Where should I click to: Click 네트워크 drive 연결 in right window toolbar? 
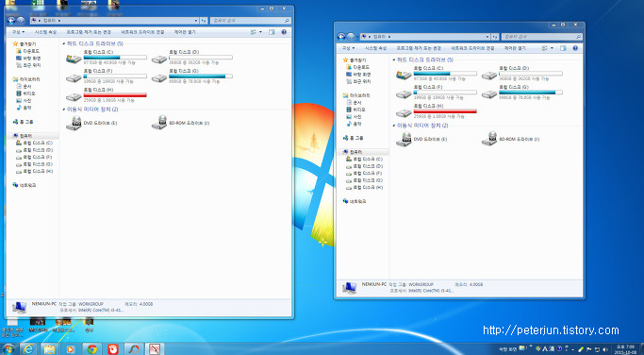click(472, 48)
